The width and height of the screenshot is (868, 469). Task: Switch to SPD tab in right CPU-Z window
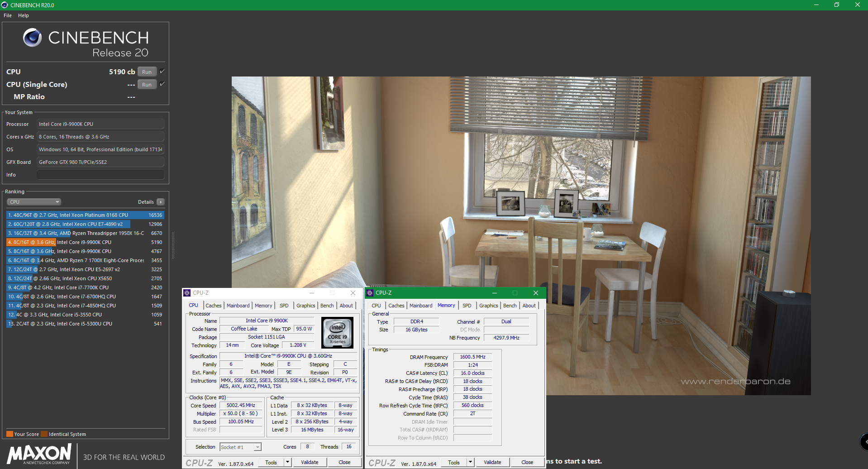467,306
